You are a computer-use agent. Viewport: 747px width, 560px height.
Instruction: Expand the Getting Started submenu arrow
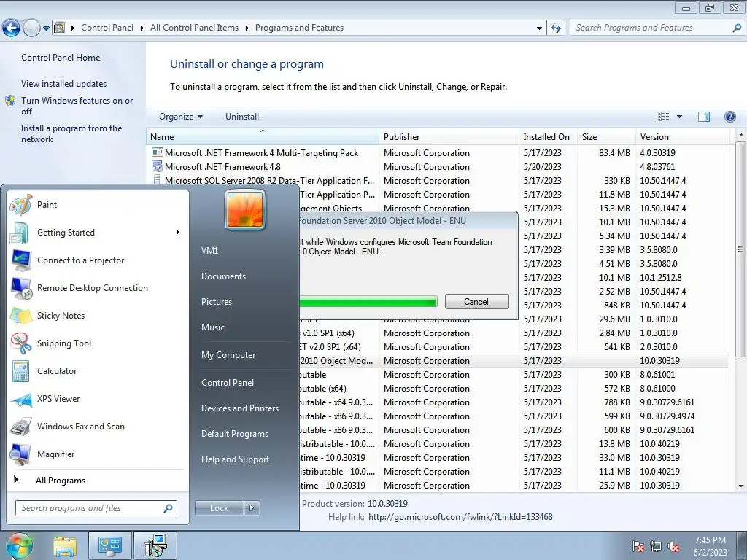178,233
